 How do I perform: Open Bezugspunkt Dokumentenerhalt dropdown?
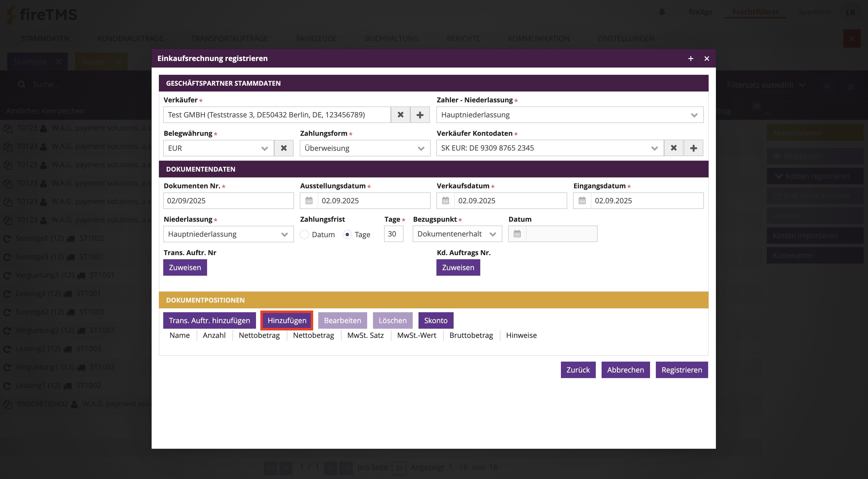[x=457, y=234]
